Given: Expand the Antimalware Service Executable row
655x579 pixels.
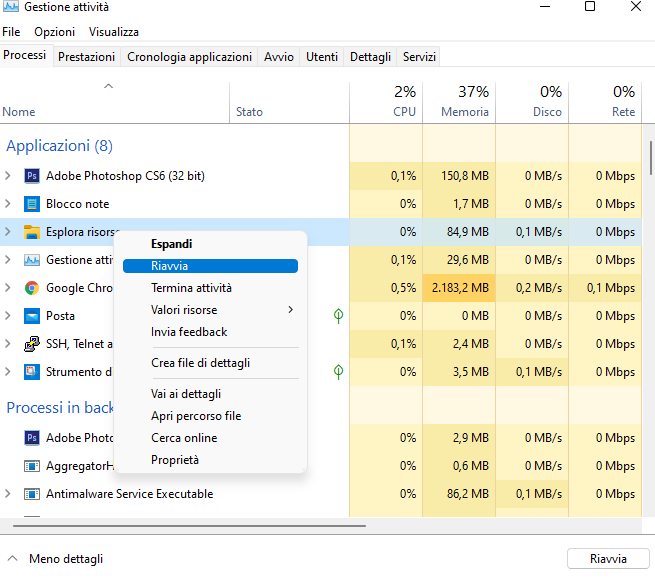Looking at the screenshot, I should point(8,494).
